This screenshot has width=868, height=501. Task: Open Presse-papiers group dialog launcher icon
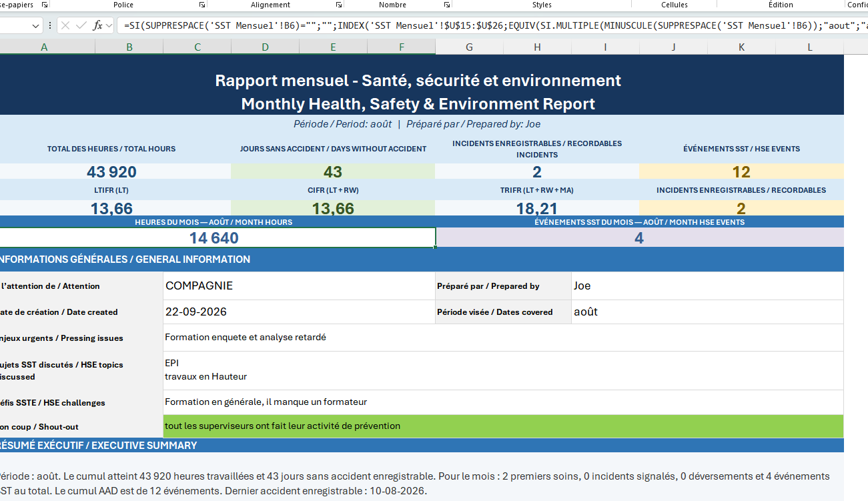pyautogui.click(x=45, y=5)
